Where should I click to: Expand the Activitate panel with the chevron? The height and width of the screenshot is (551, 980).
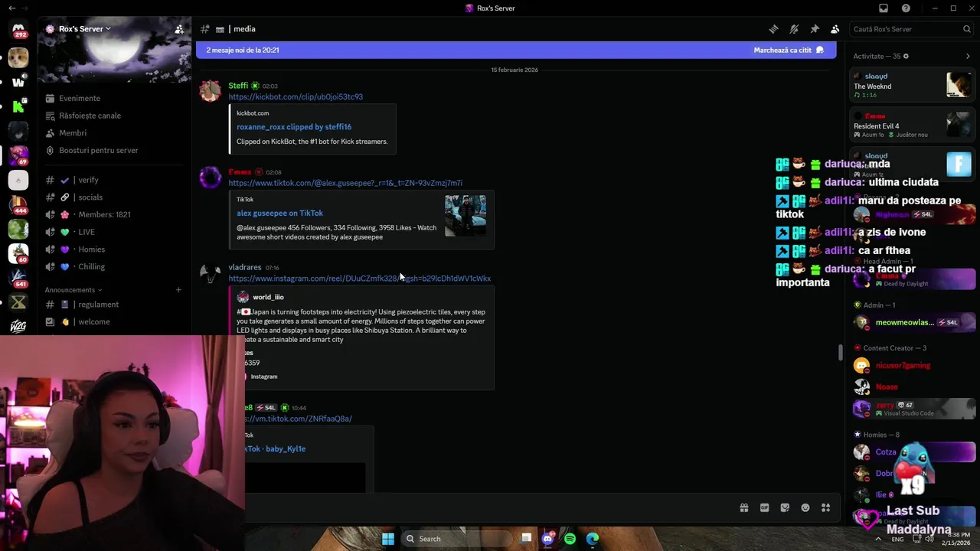pos(968,56)
